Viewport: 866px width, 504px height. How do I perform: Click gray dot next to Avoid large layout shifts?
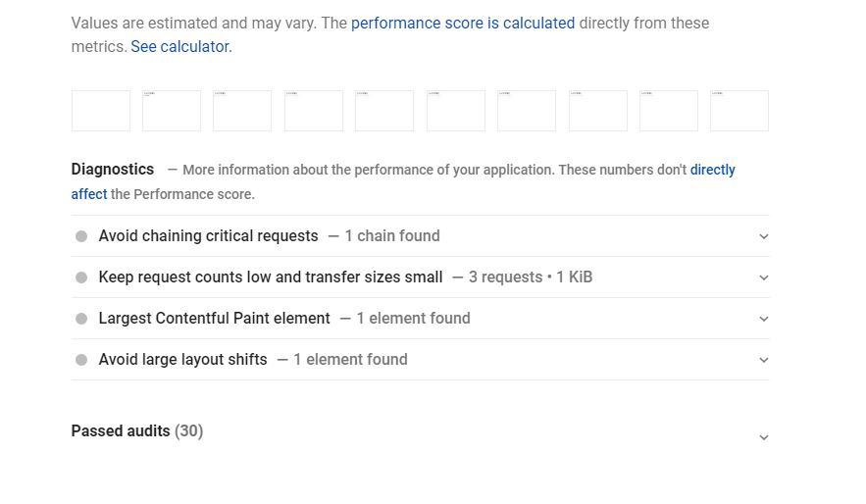coord(81,360)
